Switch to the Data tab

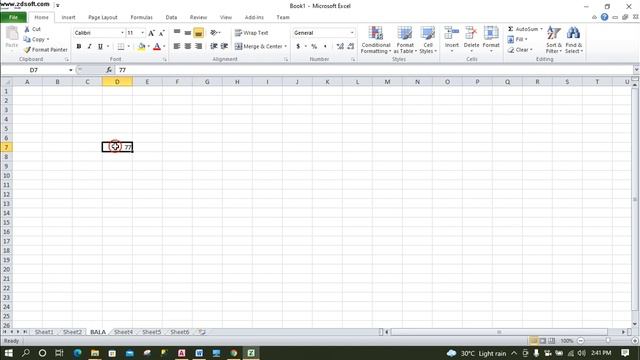point(171,18)
